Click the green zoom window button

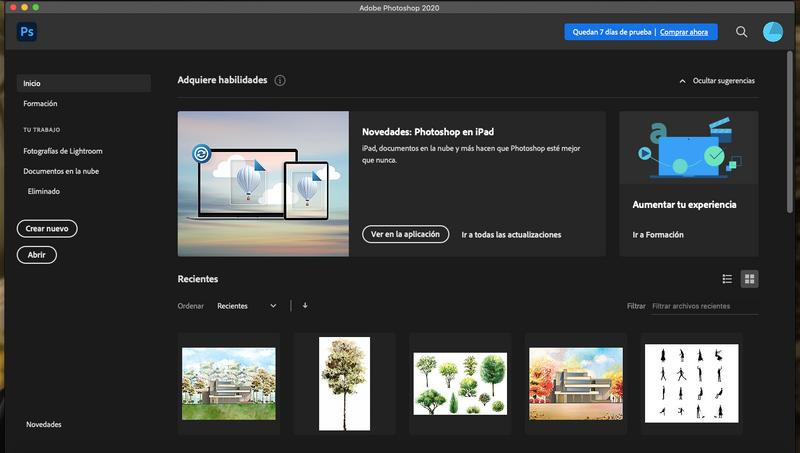[36, 7]
